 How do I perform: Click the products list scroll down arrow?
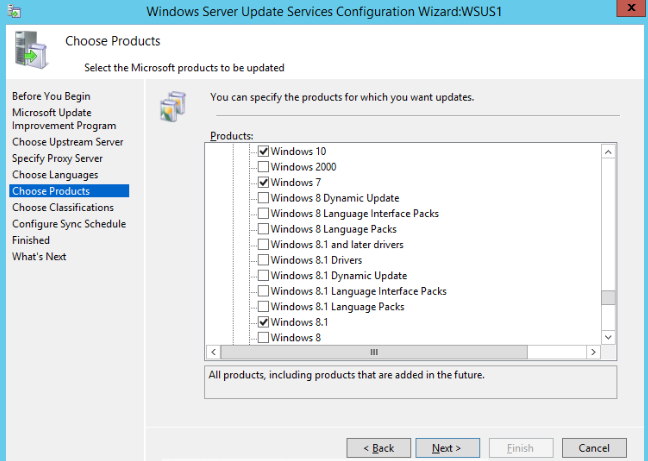pos(608,337)
